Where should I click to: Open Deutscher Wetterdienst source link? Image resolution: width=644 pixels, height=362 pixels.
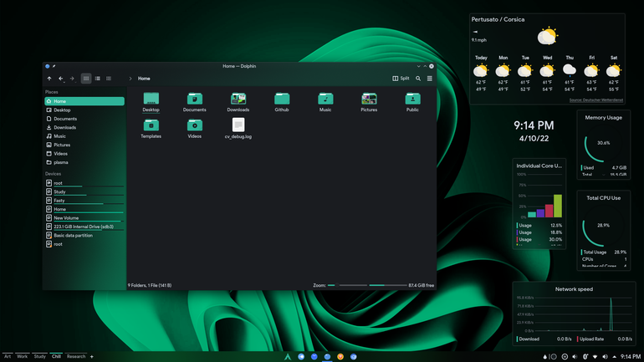point(596,99)
